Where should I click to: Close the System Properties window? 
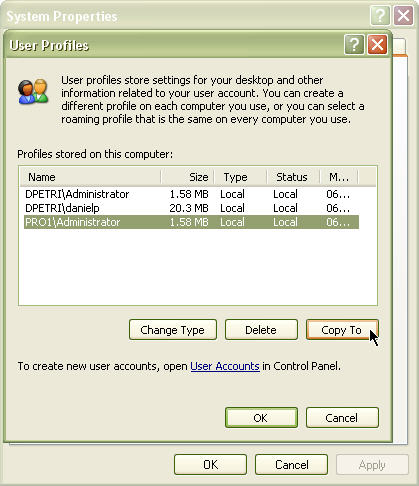[x=404, y=15]
